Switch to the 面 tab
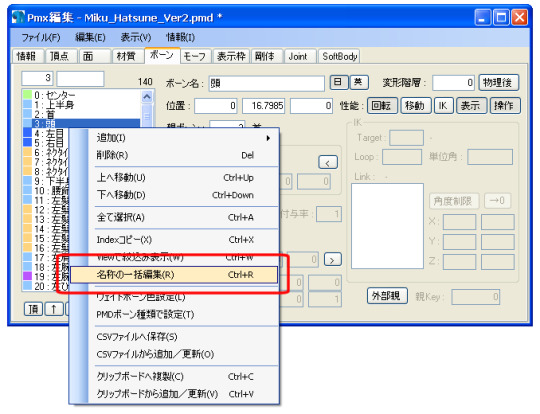540x414 pixels. point(94,56)
